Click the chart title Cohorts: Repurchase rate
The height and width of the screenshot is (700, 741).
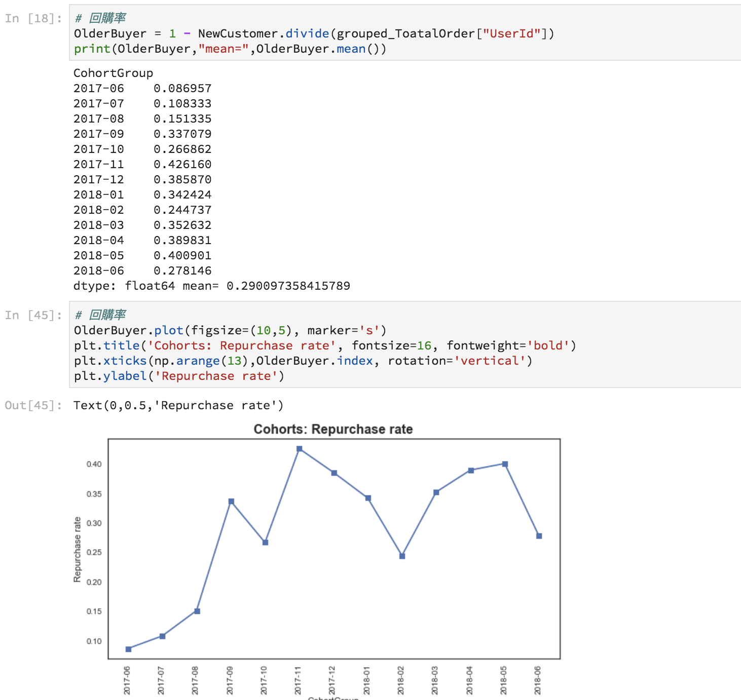pyautogui.click(x=333, y=429)
